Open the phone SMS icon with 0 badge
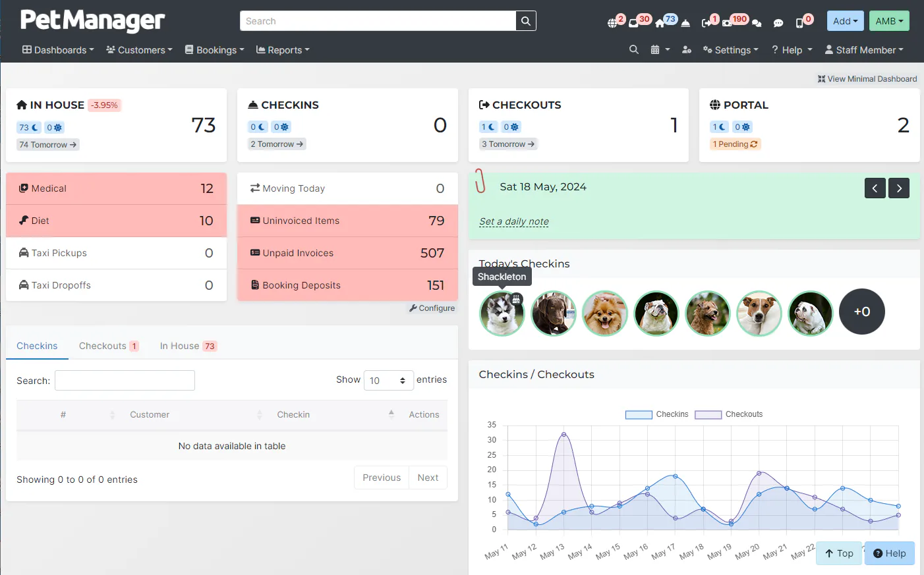 (799, 23)
